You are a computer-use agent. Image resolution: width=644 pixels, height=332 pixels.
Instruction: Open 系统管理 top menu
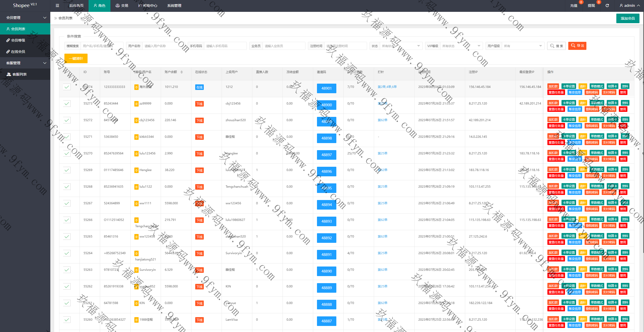point(174,6)
